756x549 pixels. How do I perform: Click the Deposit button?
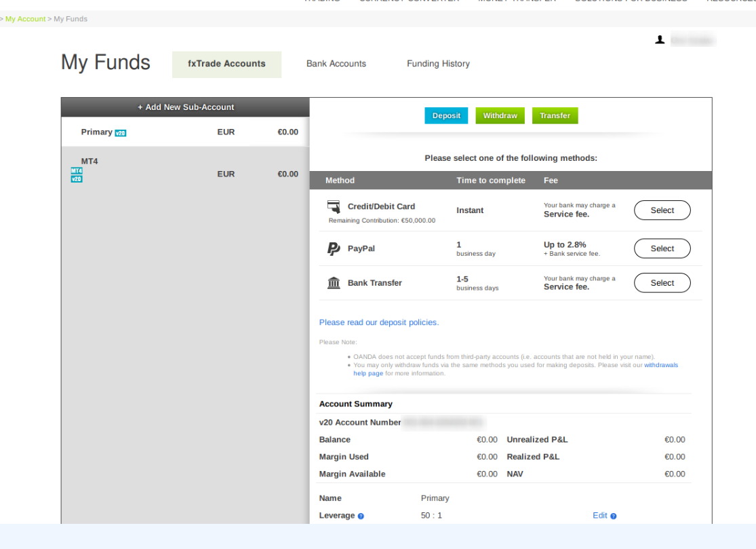click(x=446, y=116)
